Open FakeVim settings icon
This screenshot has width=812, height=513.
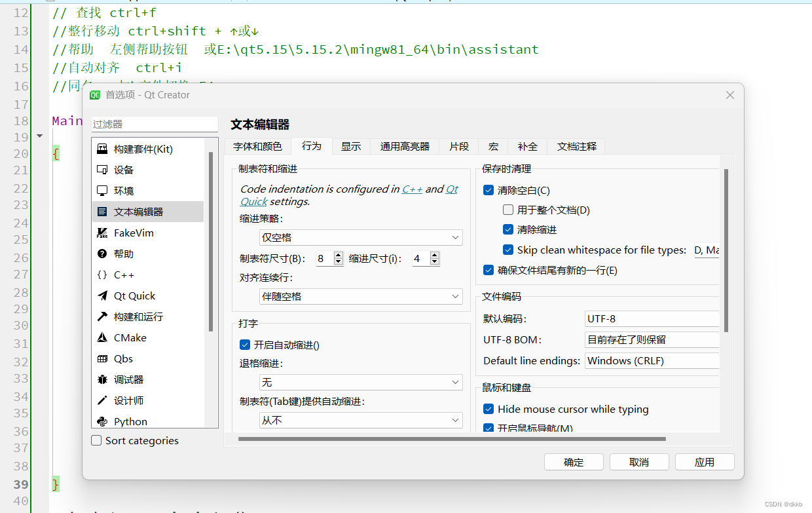pos(102,233)
